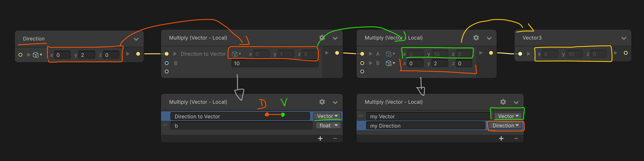The image size is (644, 161).
Task: Open the Vector type dropdown for 'my Vector'
Action: [508, 116]
